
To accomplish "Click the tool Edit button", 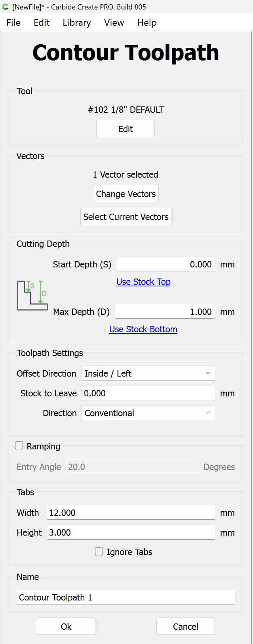I will [x=126, y=129].
